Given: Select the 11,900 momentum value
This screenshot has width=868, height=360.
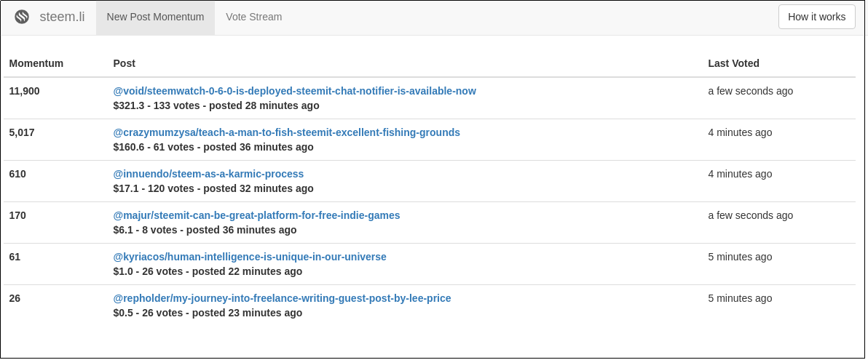Looking at the screenshot, I should [x=25, y=91].
